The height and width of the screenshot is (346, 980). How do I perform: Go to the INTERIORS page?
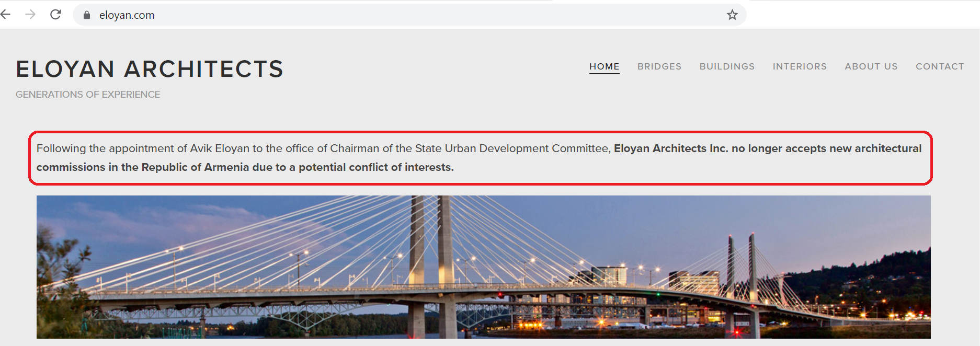click(x=800, y=66)
